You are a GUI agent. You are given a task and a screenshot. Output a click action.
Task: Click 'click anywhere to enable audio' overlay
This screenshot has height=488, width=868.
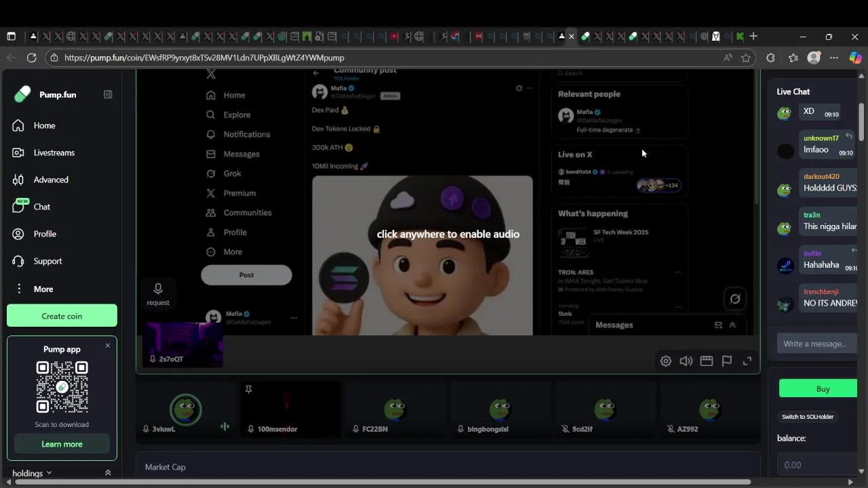tap(448, 235)
